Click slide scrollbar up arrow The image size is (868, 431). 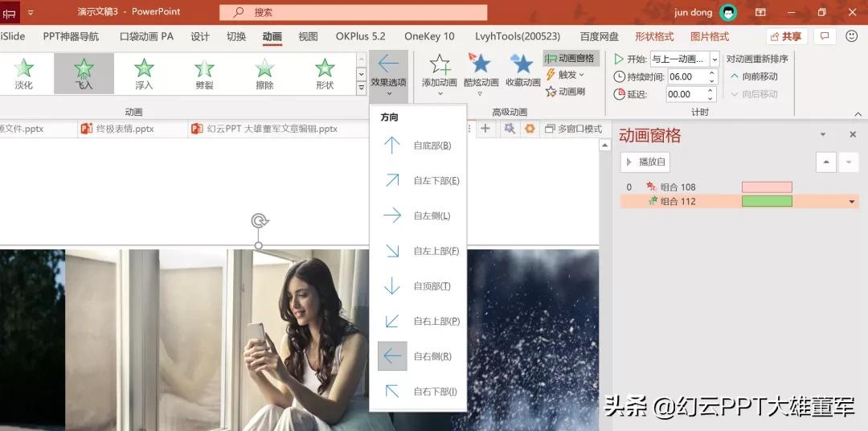(605, 146)
